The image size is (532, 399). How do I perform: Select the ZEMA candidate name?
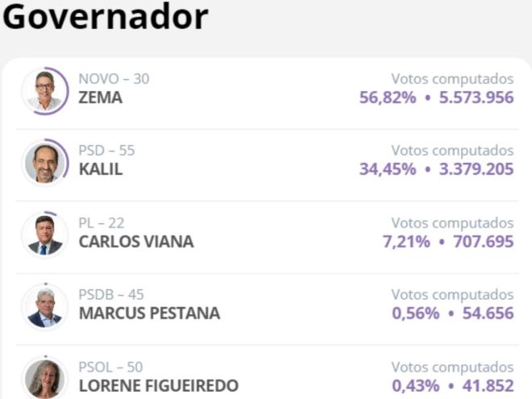[x=100, y=98]
